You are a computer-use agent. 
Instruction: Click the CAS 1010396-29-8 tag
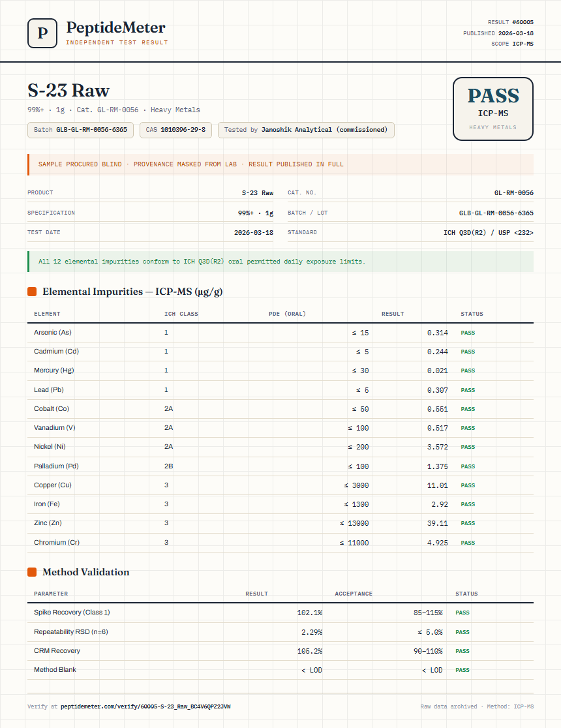pyautogui.click(x=175, y=130)
